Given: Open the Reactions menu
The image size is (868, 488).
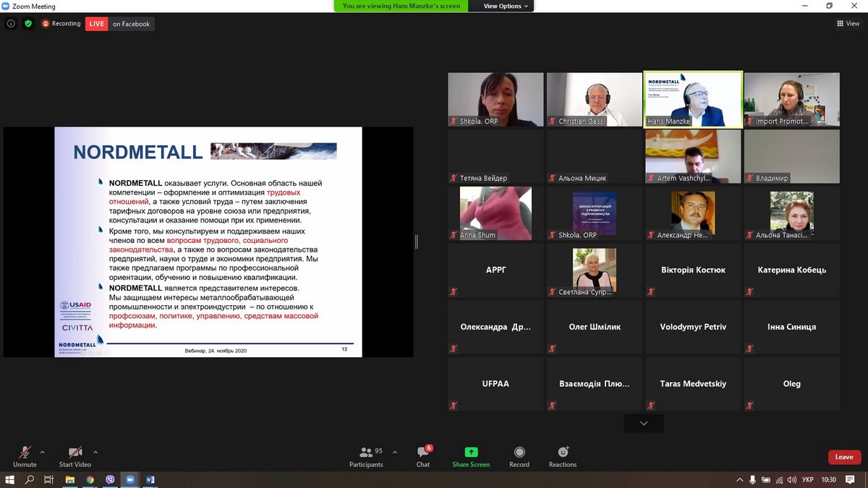Looking at the screenshot, I should 563,456.
